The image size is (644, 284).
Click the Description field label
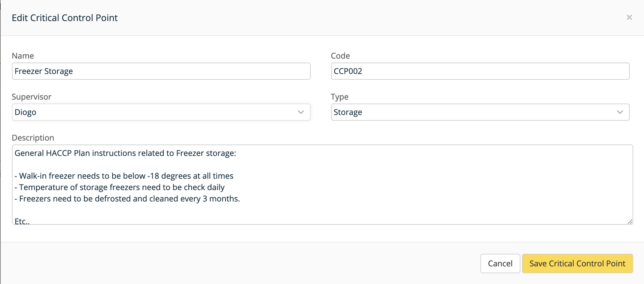[x=33, y=138]
